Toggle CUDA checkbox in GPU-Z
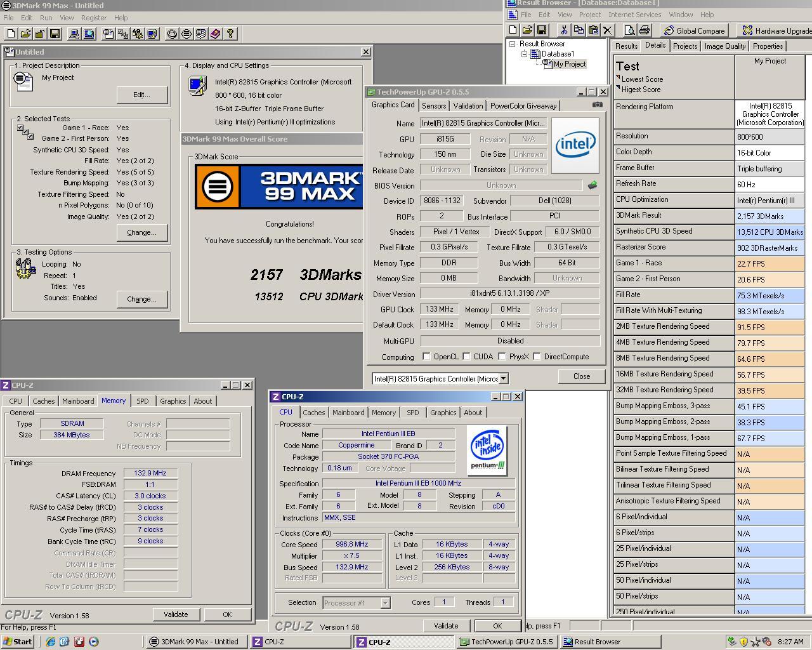 [466, 357]
